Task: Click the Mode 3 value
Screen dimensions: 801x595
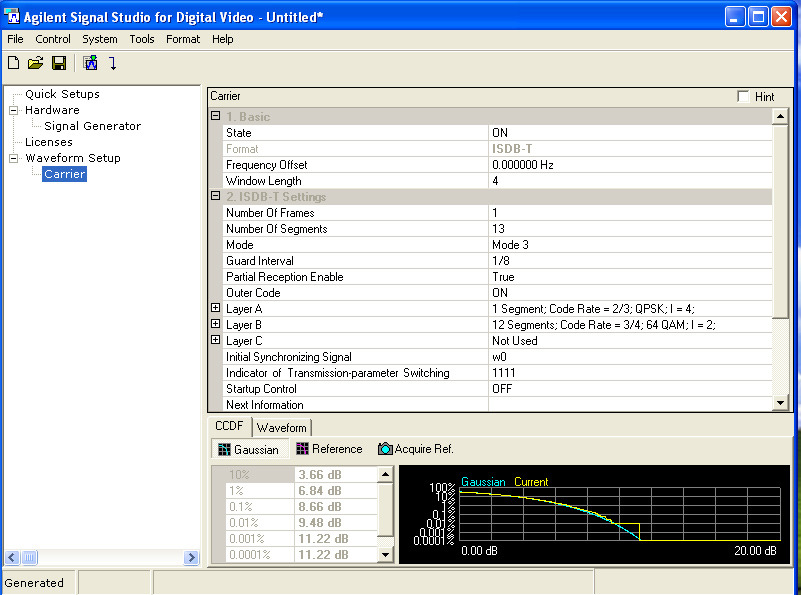Action: click(630, 245)
